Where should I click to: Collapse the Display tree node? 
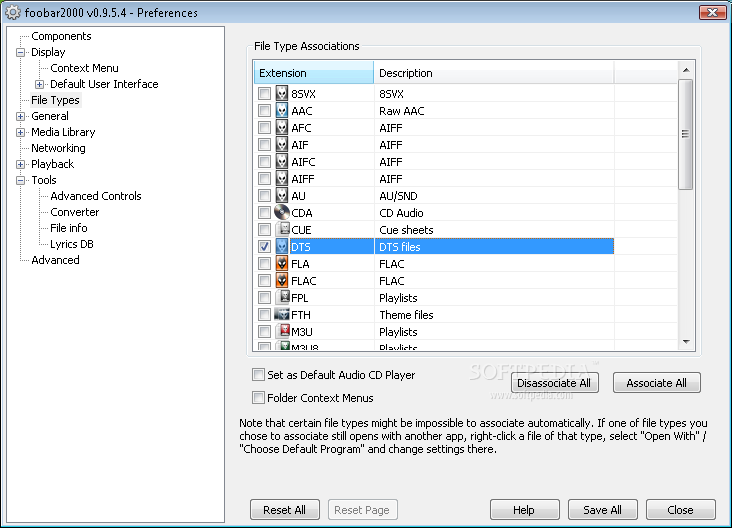20,52
